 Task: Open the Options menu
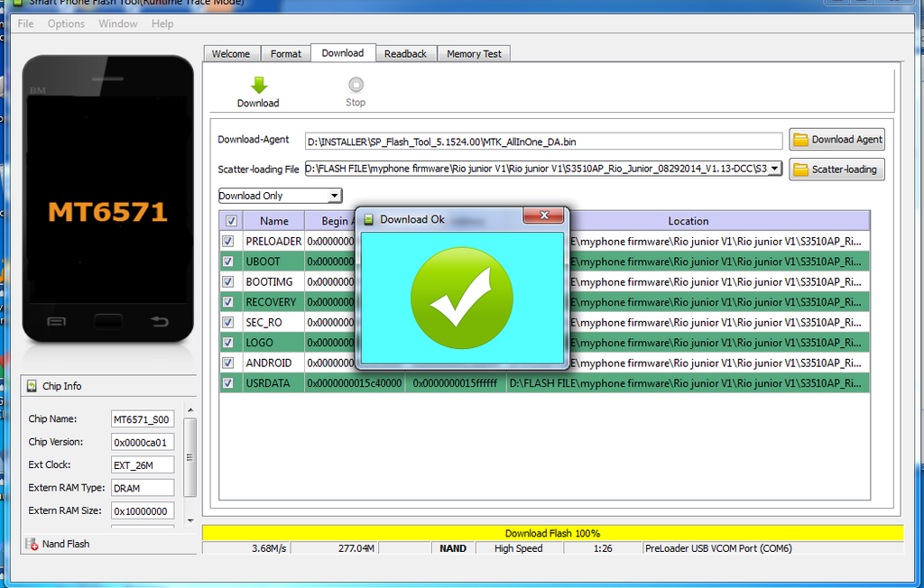(66, 23)
